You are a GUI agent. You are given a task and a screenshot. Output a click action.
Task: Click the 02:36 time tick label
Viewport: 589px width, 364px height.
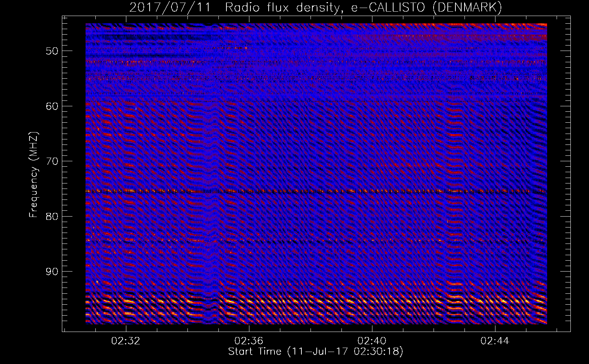point(249,341)
